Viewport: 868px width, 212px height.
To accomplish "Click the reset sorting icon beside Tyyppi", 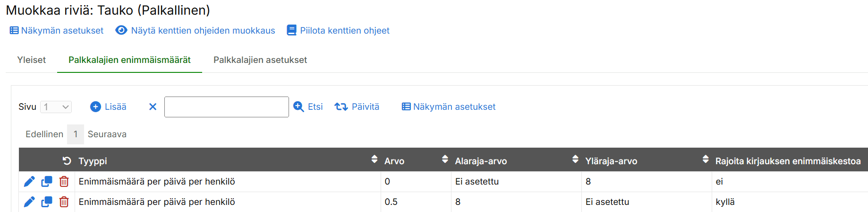I will click(x=67, y=161).
